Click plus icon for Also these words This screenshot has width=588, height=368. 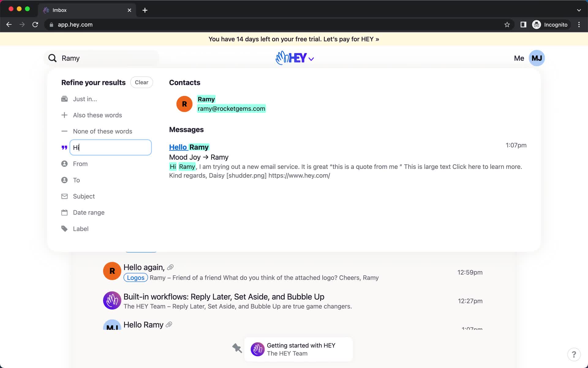(x=64, y=115)
